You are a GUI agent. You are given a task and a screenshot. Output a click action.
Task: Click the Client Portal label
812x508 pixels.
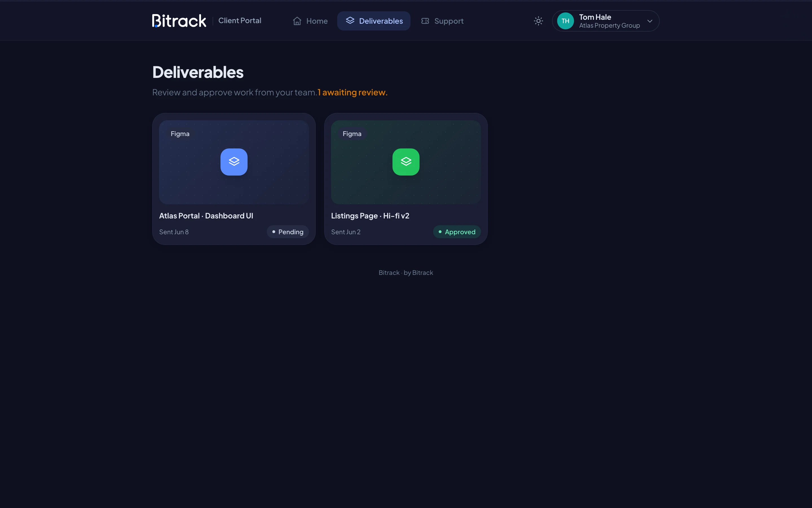pyautogui.click(x=240, y=21)
